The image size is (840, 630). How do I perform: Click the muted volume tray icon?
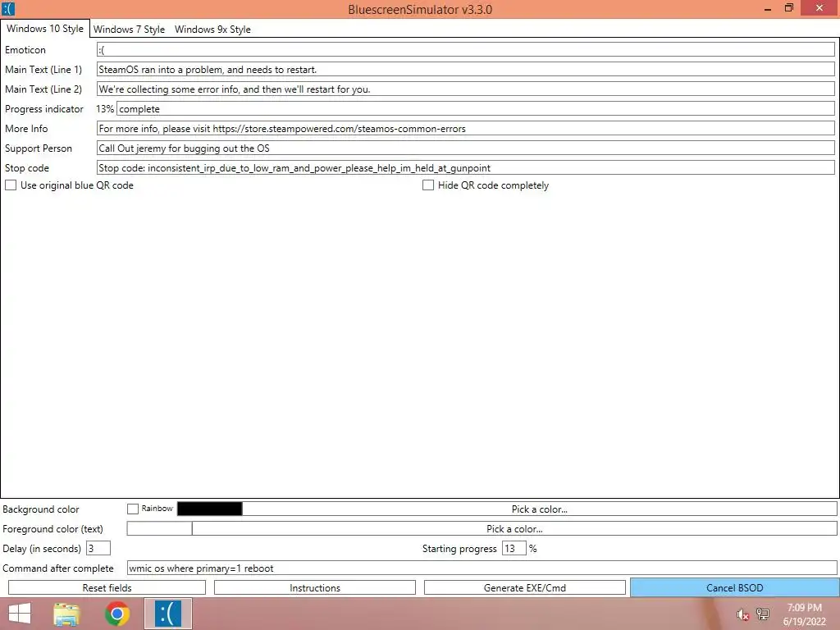click(x=742, y=615)
